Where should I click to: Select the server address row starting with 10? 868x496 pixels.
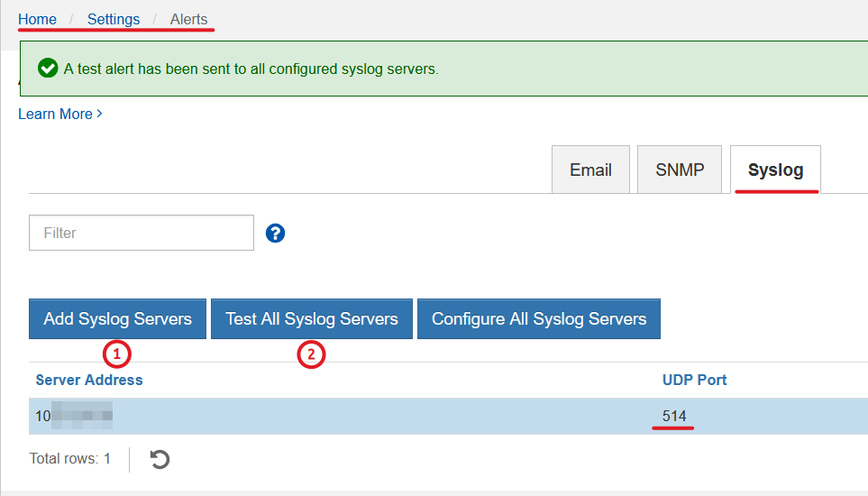448,416
